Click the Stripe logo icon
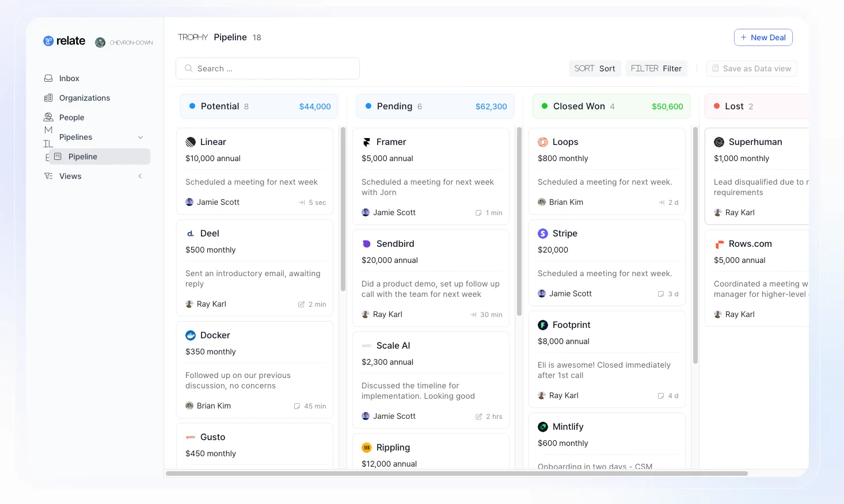Viewport: 844px width, 504px height. [x=542, y=234]
